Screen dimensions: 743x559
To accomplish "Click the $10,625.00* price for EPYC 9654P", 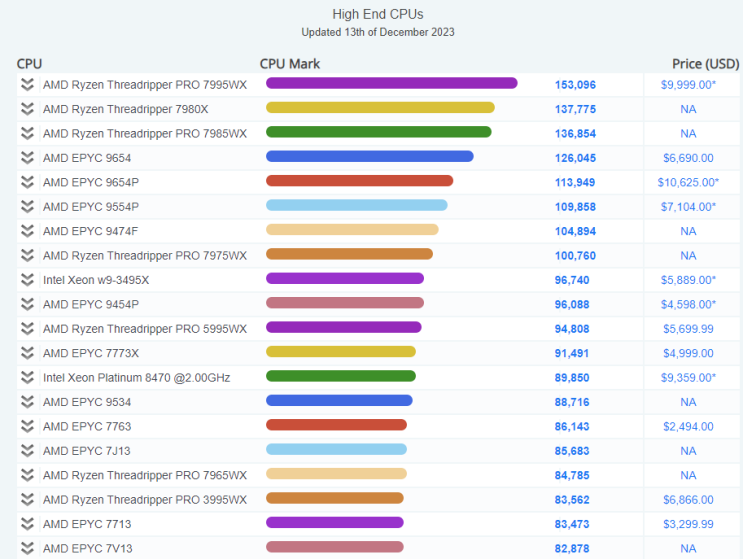I will tap(688, 182).
